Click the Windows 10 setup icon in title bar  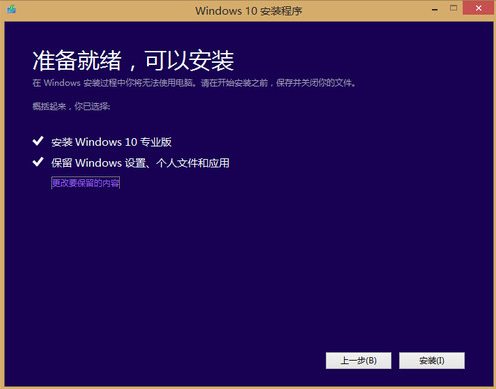click(11, 9)
